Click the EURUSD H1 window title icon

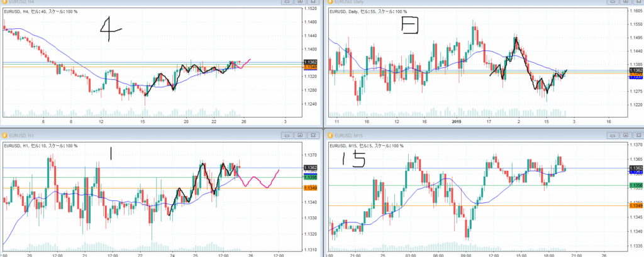pyautogui.click(x=4, y=134)
